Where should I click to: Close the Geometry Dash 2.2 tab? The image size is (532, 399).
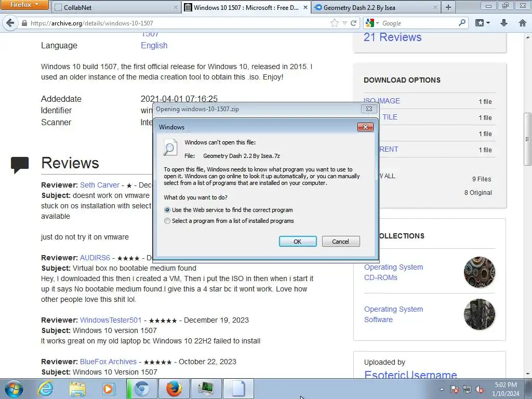pos(435,7)
